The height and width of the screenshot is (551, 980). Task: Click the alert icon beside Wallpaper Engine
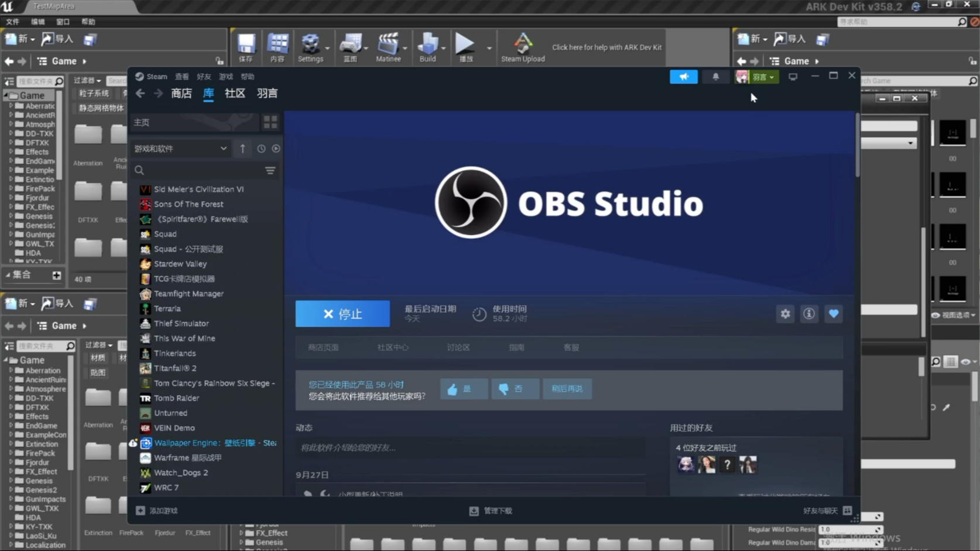click(133, 443)
